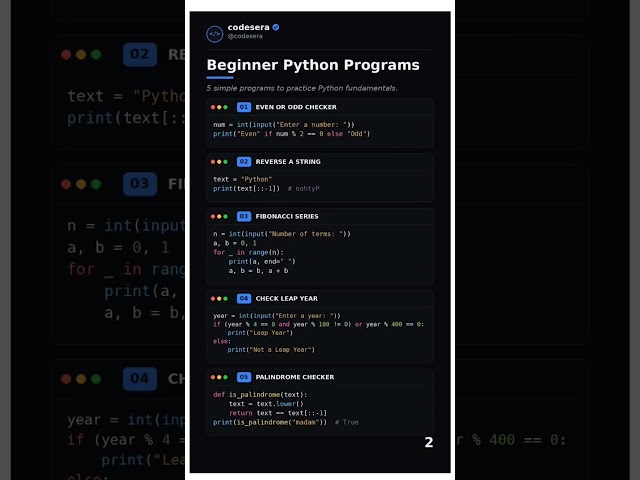
Task: Click the line 'def is_palindrome(text):'
Action: click(260, 395)
